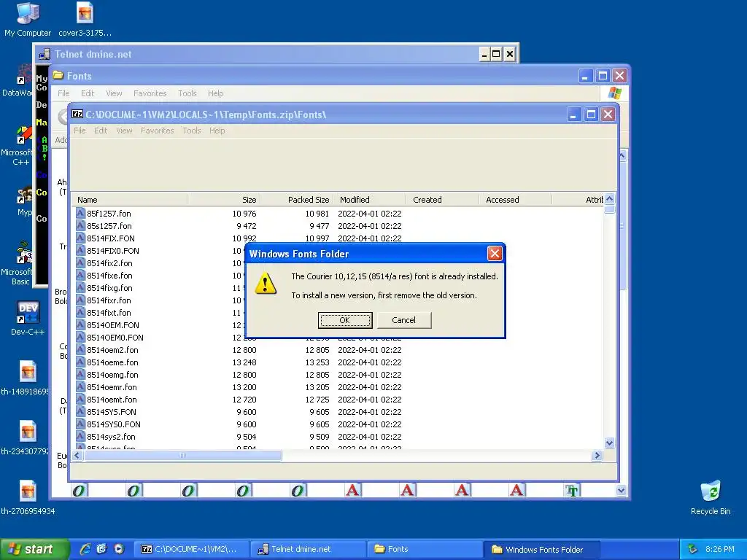Image resolution: width=747 pixels, height=560 pixels.
Task: Click the 8514oeme.fon file name
Action: [112, 362]
